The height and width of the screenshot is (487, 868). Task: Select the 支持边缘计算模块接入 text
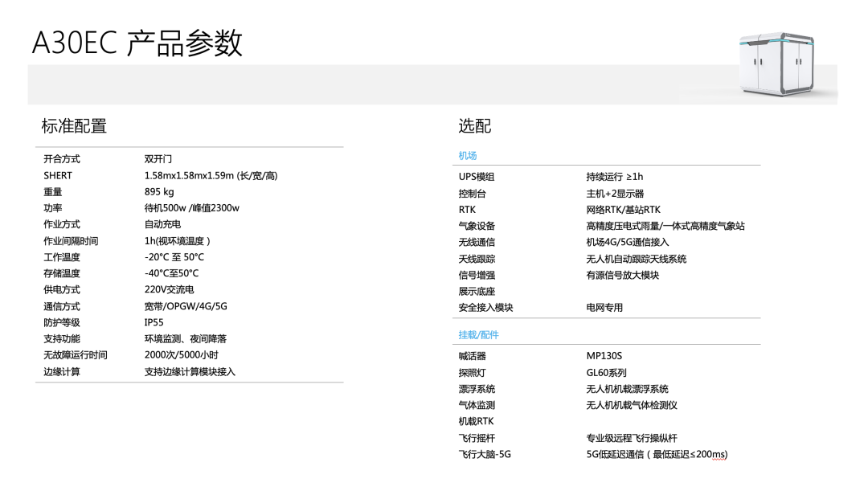coord(190,371)
